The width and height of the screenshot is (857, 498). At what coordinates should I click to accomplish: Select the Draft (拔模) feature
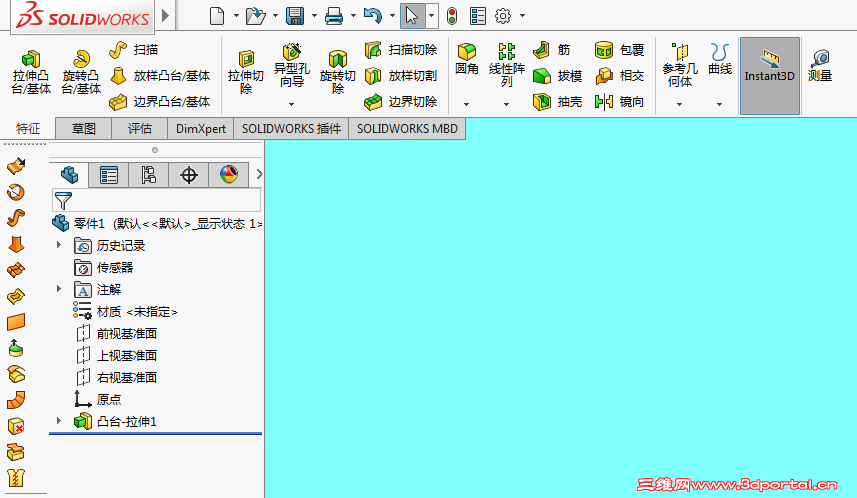pos(557,76)
